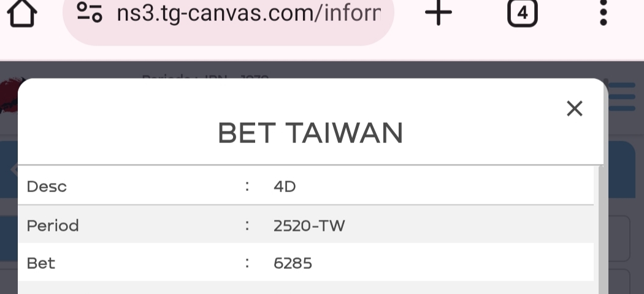This screenshot has height=294, width=644.
Task: Click the dialog's vertical scrollbar
Action: [x=603, y=233]
